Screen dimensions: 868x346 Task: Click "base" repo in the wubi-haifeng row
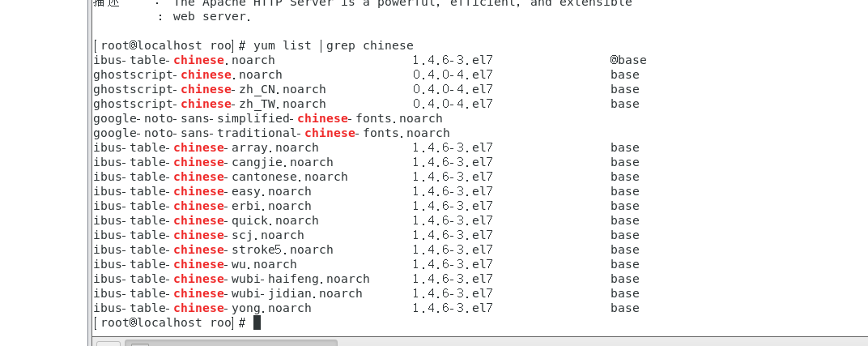tap(625, 279)
